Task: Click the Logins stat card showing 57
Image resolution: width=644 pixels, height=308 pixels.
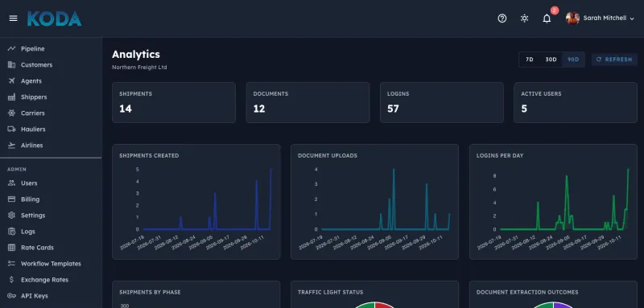Action: pyautogui.click(x=441, y=102)
